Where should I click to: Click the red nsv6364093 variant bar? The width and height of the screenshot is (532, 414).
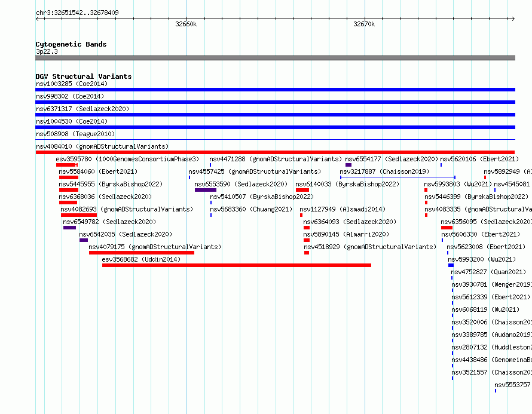tap(307, 228)
